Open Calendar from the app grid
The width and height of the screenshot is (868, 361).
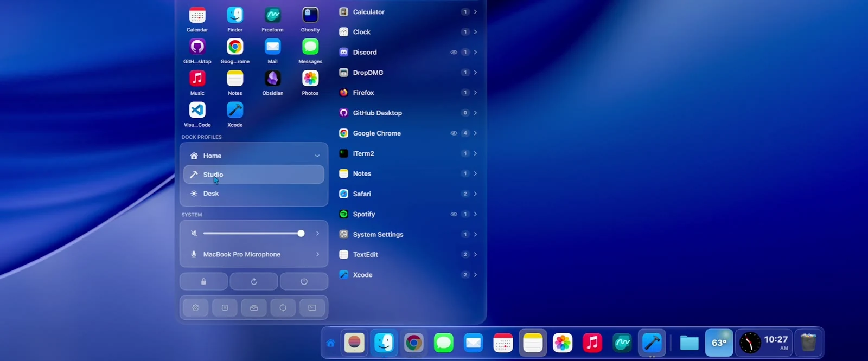[197, 15]
